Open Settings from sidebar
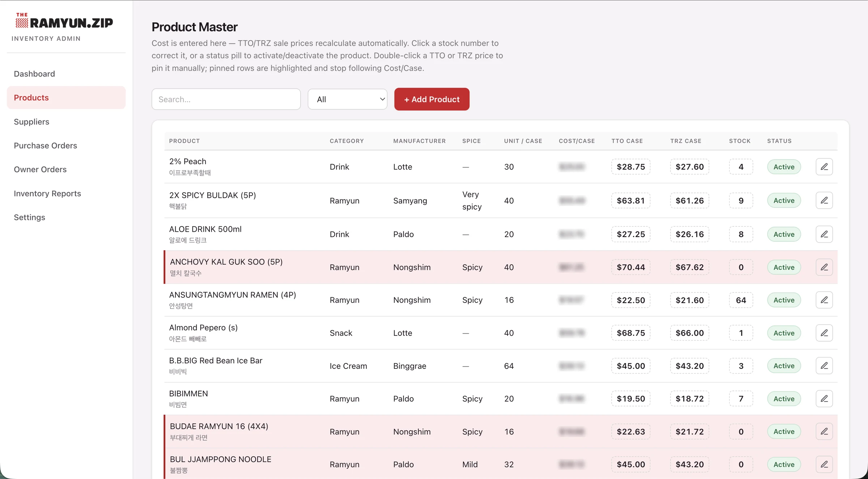Viewport: 868px width, 479px height. 66,217
